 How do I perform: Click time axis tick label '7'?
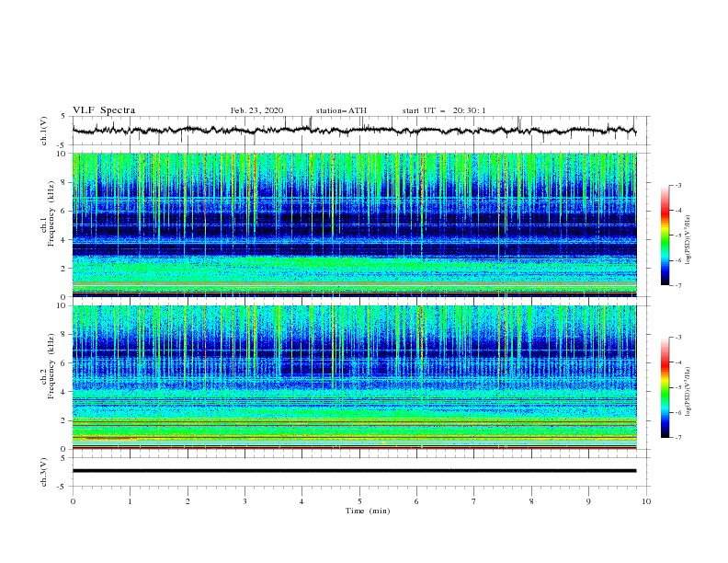474,501
